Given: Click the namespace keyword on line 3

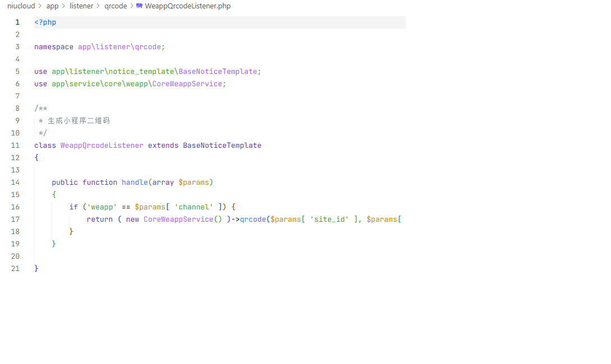Looking at the screenshot, I should point(54,46).
